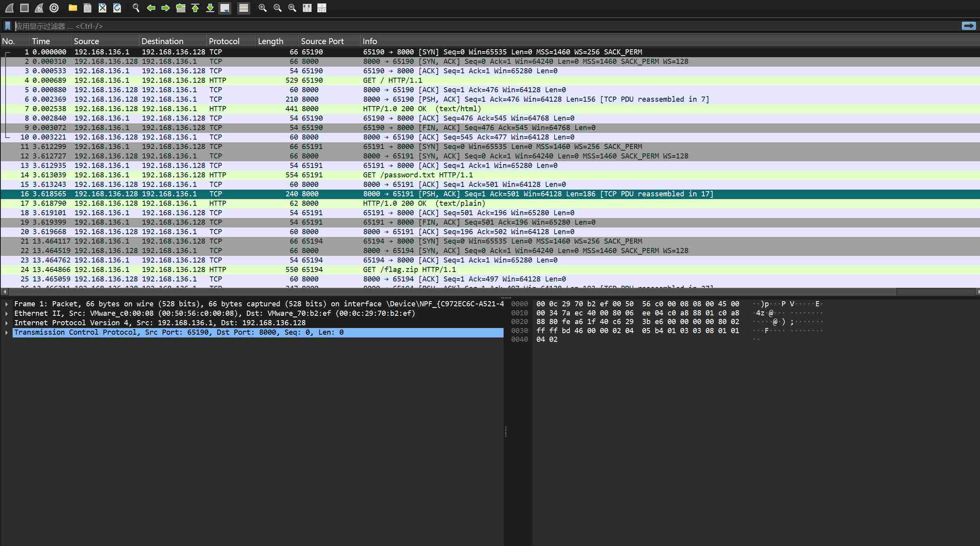The image size is (980, 546).
Task: Zoom in on packet list text
Action: 262,8
